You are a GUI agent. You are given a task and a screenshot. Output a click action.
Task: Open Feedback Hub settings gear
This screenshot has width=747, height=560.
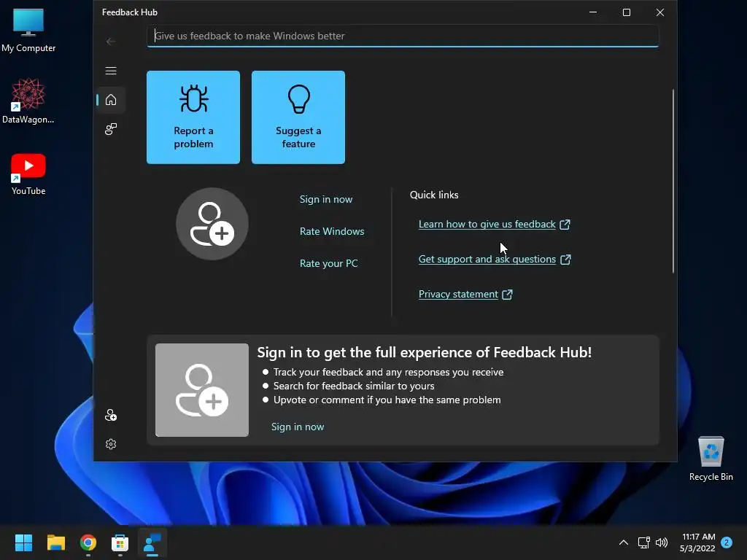coord(111,444)
